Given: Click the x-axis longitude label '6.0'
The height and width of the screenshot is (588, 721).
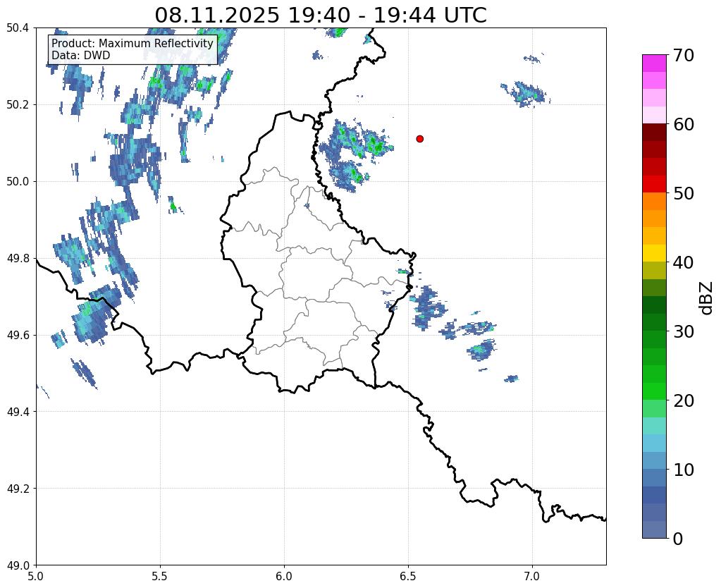Looking at the screenshot, I should click(284, 576).
